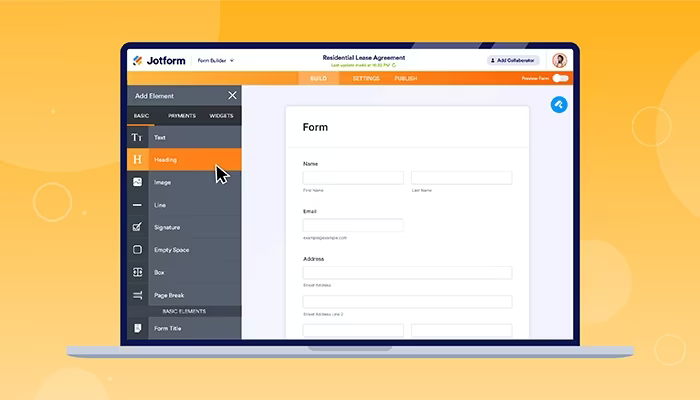
Task: Click the Name field label
Action: [x=310, y=164]
